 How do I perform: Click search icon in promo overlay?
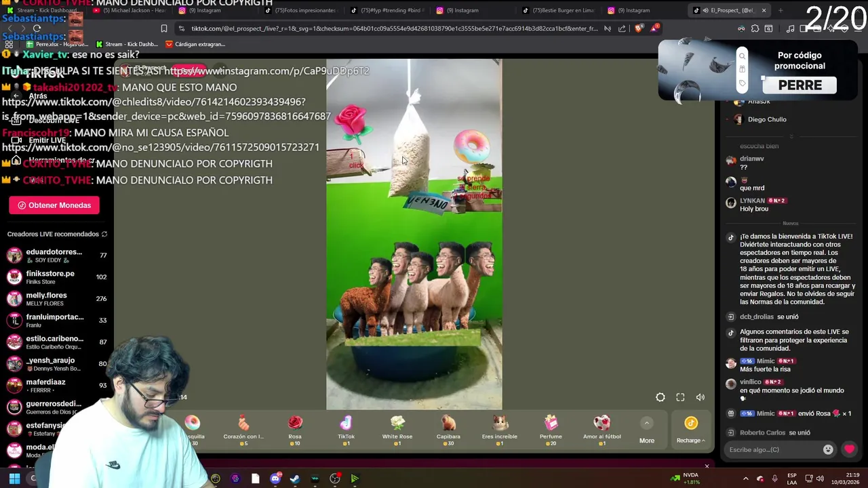pos(742,56)
